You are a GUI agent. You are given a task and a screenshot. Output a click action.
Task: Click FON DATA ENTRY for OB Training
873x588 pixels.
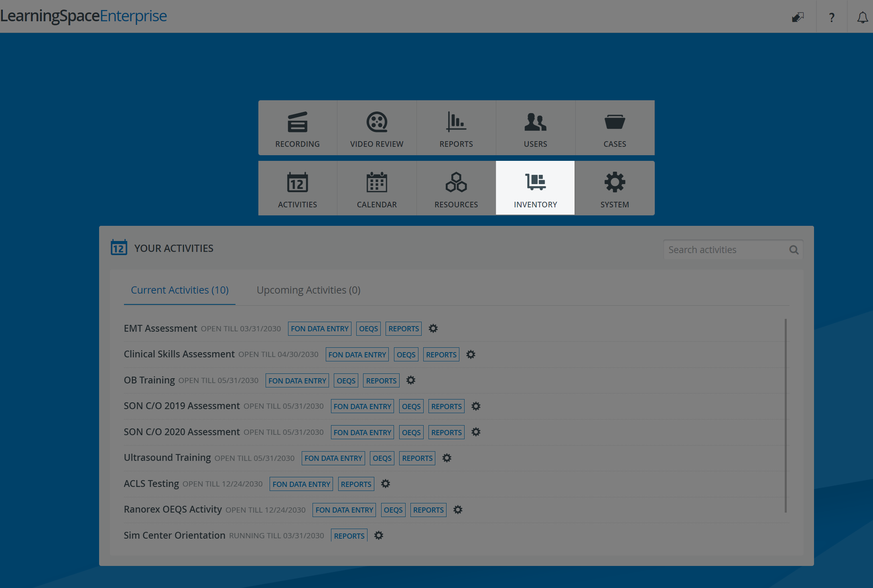point(297,381)
